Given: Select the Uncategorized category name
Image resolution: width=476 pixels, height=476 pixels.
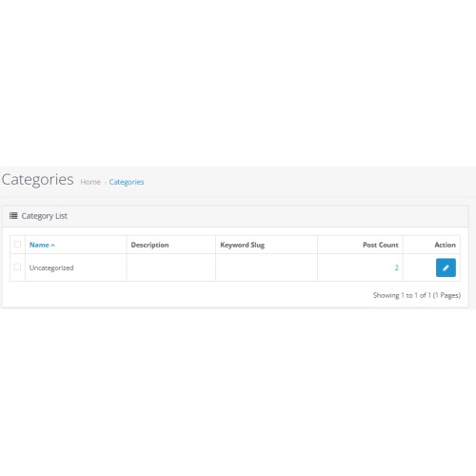Looking at the screenshot, I should [x=51, y=268].
